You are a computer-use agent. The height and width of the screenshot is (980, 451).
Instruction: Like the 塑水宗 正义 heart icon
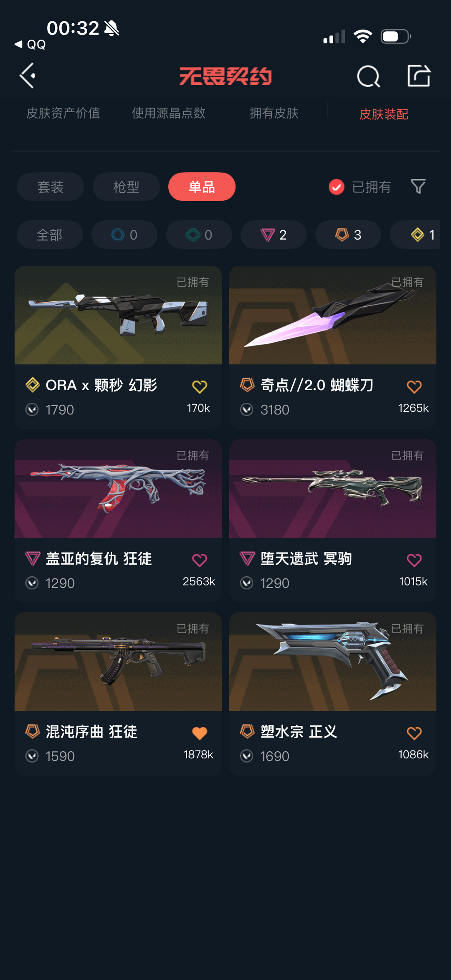click(414, 733)
